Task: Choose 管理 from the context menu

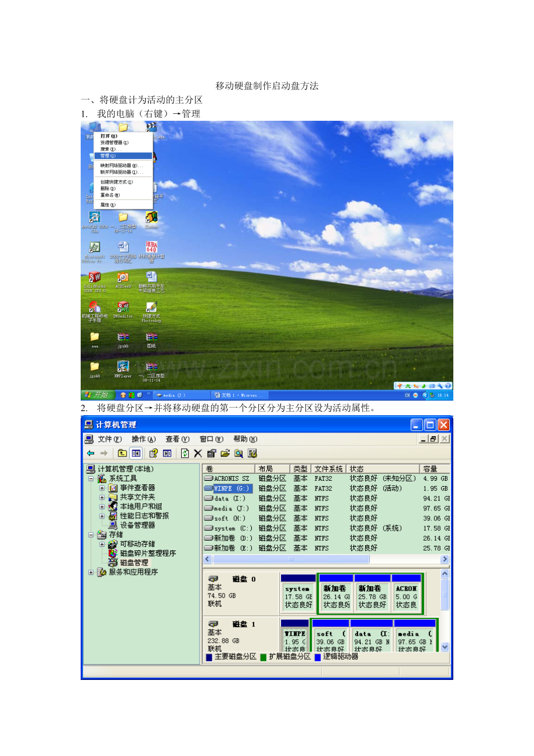Action: [x=123, y=156]
